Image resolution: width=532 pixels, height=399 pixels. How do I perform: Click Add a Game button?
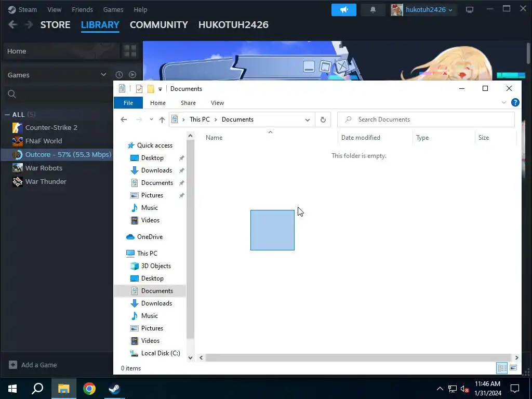click(33, 365)
